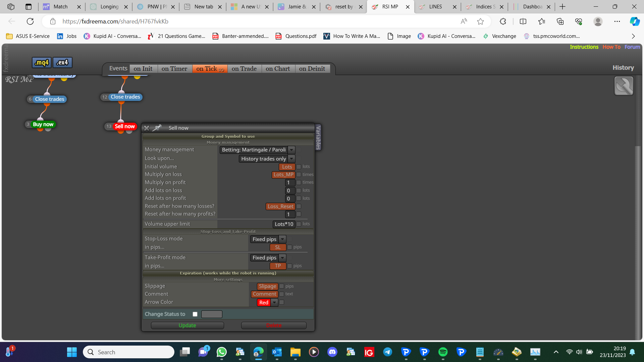644x362 pixels.
Task: Pick the Red arrow color swatch
Action: tap(264, 303)
